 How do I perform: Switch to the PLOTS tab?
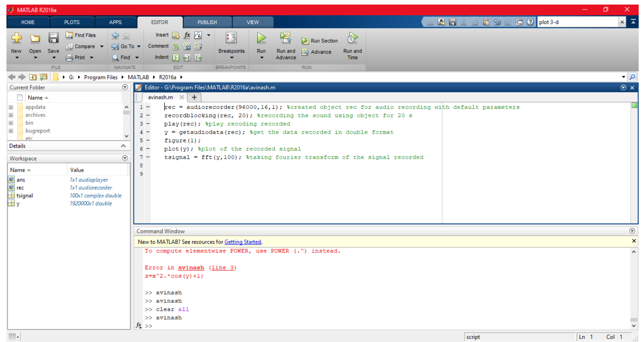72,22
